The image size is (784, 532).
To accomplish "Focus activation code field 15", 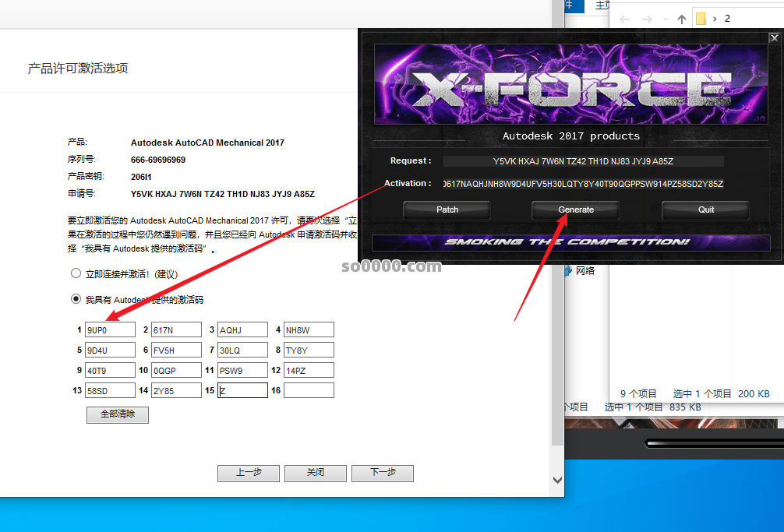I will coord(242,391).
